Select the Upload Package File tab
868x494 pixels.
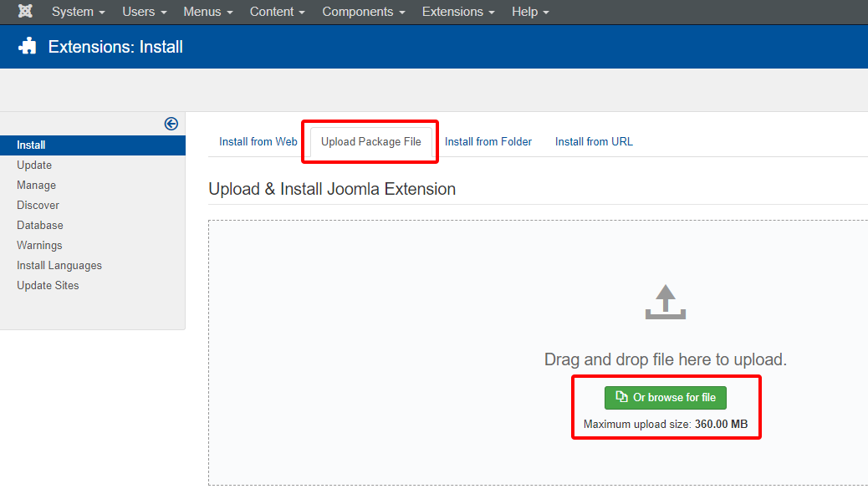click(370, 141)
